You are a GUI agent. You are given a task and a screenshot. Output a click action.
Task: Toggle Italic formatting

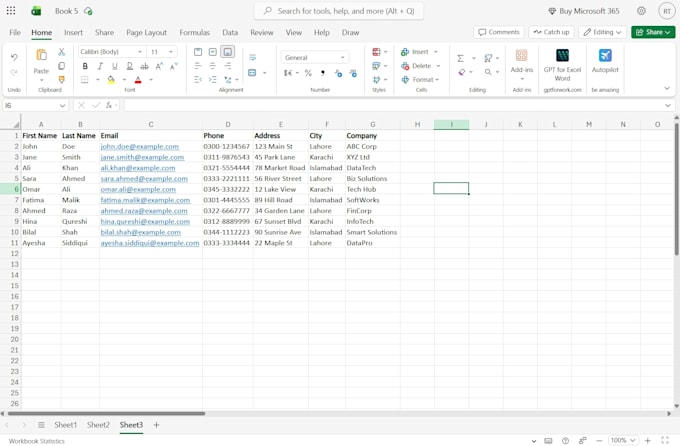click(x=100, y=66)
